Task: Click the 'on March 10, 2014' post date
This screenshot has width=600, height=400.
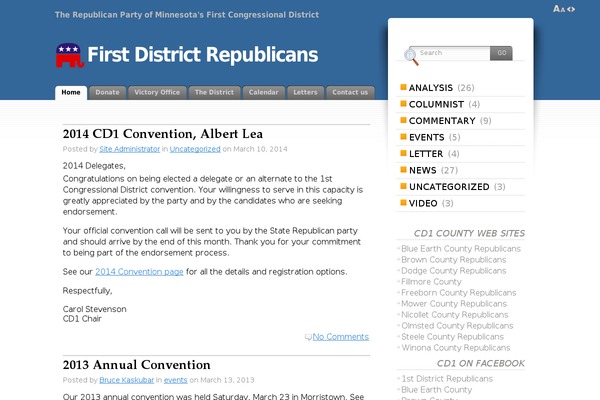Action: 255,149
